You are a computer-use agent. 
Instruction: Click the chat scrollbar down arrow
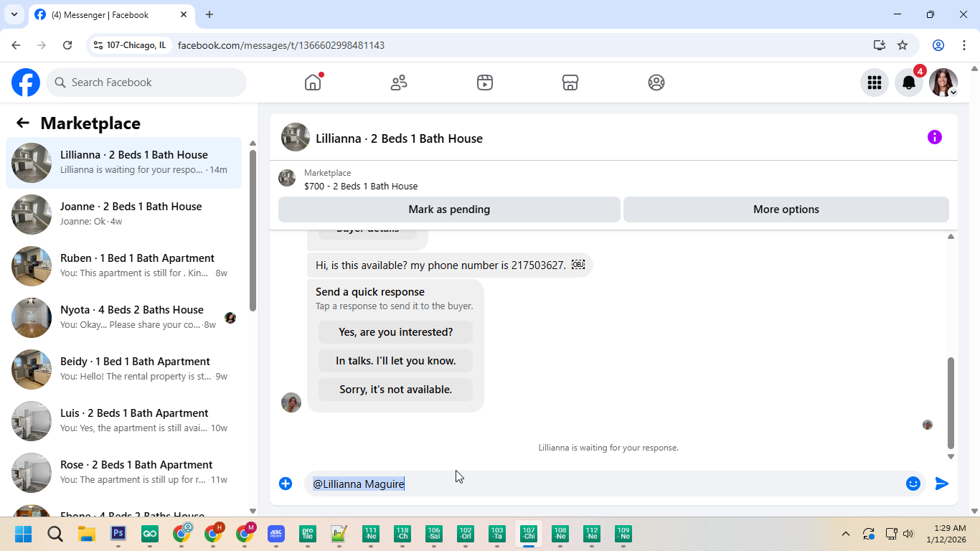951,456
